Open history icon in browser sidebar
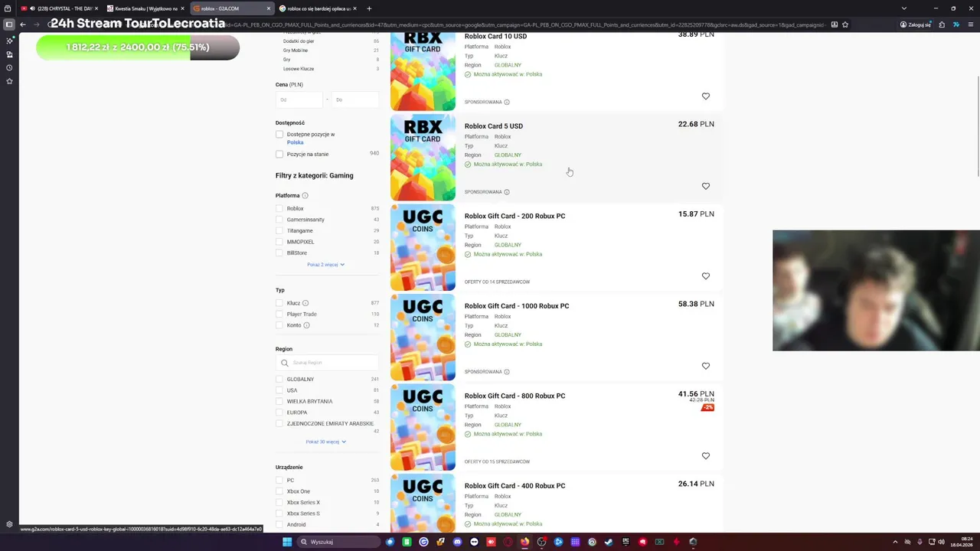The height and width of the screenshot is (551, 980). tap(9, 68)
